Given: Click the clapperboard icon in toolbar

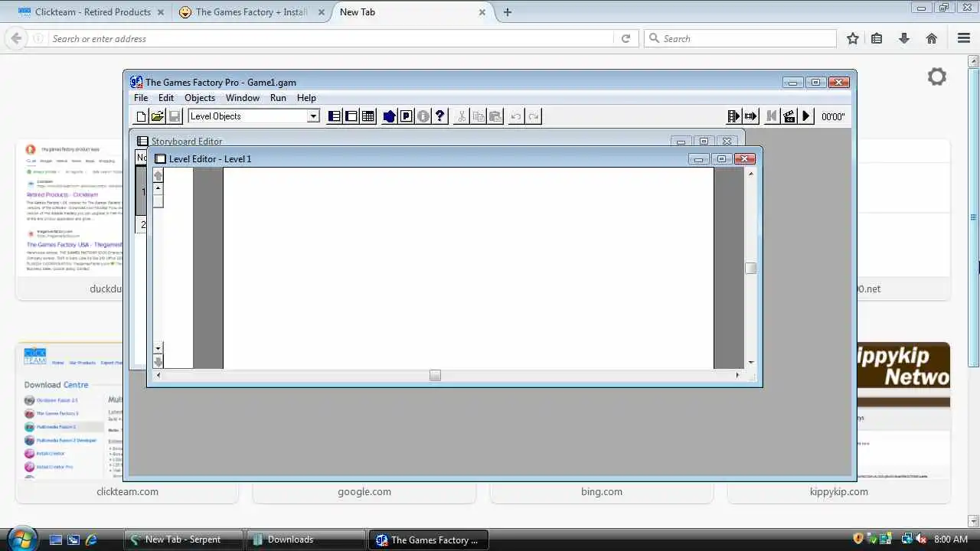Looking at the screenshot, I should point(789,116).
